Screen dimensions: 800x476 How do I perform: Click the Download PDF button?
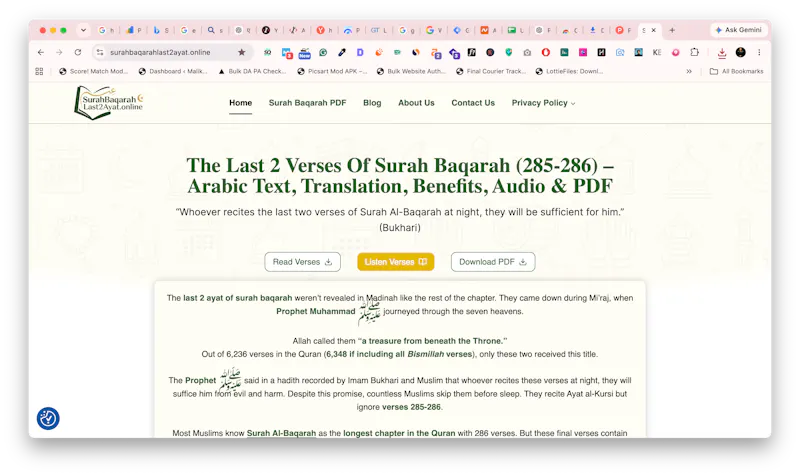pyautogui.click(x=493, y=262)
